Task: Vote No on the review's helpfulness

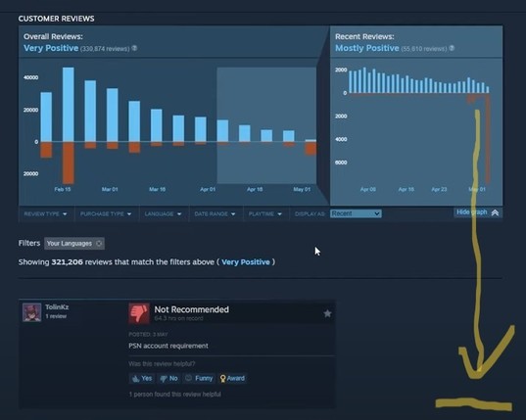Action: pyautogui.click(x=168, y=379)
